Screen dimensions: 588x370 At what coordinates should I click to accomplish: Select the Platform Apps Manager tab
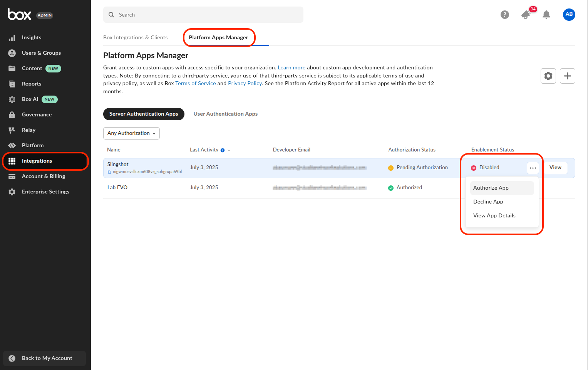tap(218, 37)
